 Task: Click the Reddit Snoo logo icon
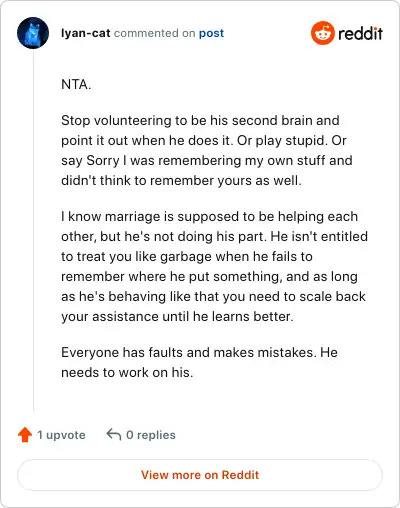pos(322,33)
